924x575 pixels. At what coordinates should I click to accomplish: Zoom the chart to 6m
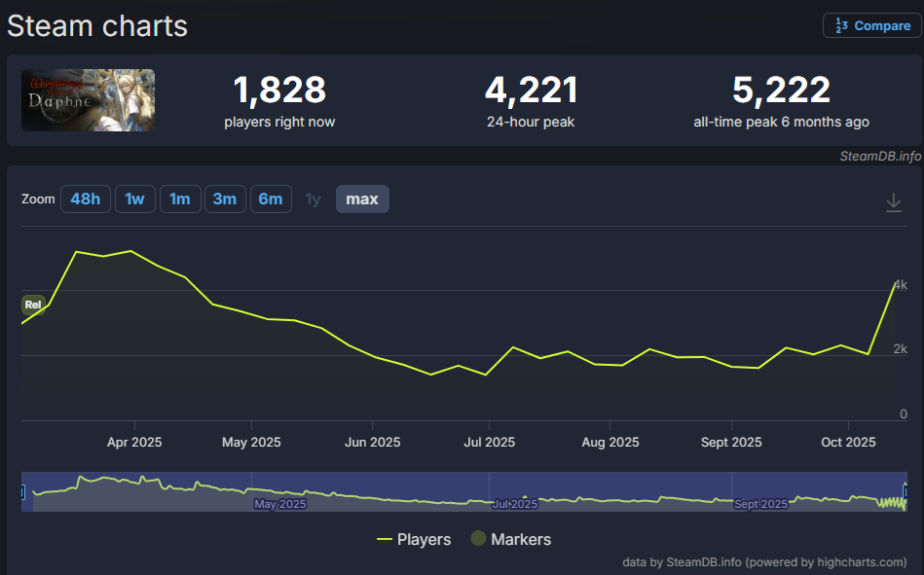[x=270, y=199]
